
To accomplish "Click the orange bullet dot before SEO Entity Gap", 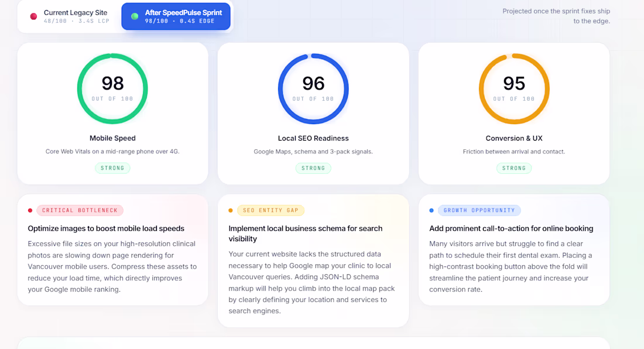I will [231, 211].
